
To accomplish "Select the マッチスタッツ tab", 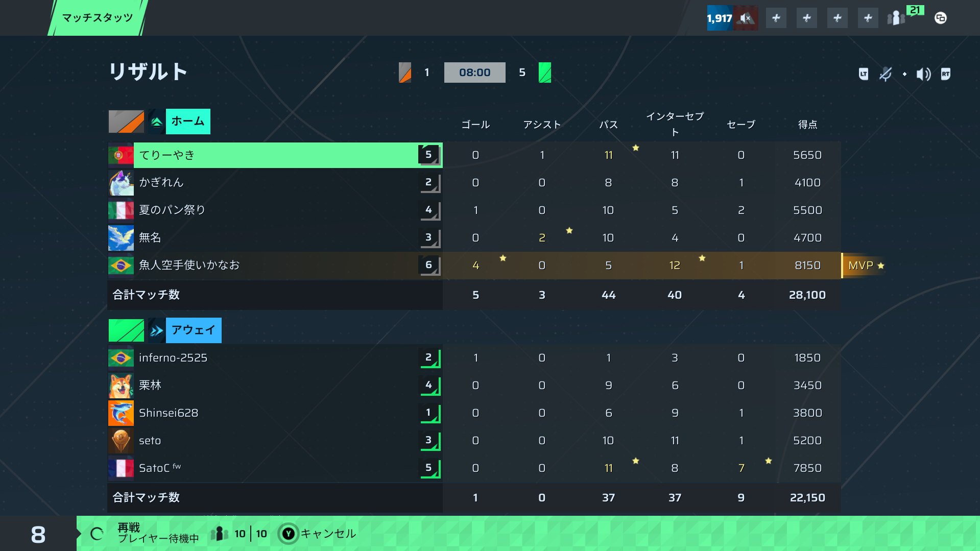I will [98, 18].
